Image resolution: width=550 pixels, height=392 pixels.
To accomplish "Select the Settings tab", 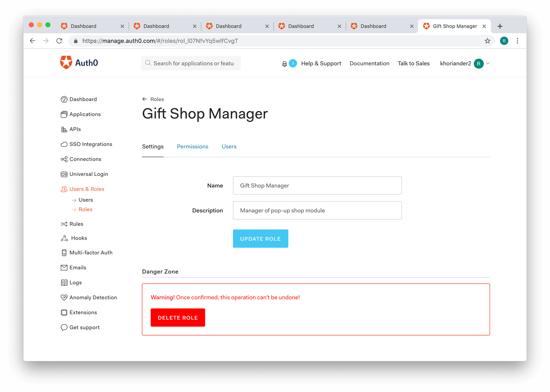I will tap(153, 147).
